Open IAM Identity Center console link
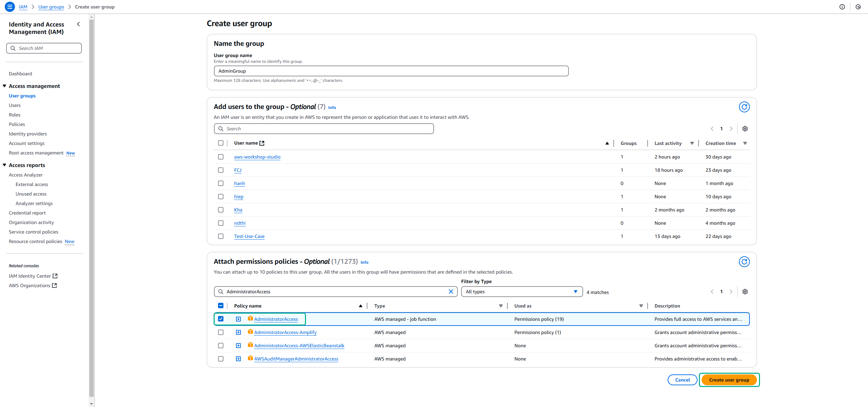This screenshot has width=868, height=407. tap(33, 276)
